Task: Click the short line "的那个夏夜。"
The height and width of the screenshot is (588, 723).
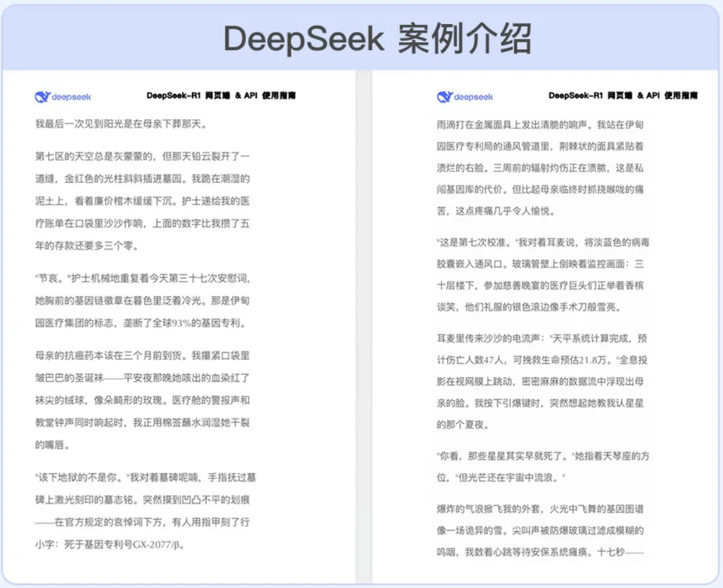Action: pyautogui.click(x=462, y=425)
